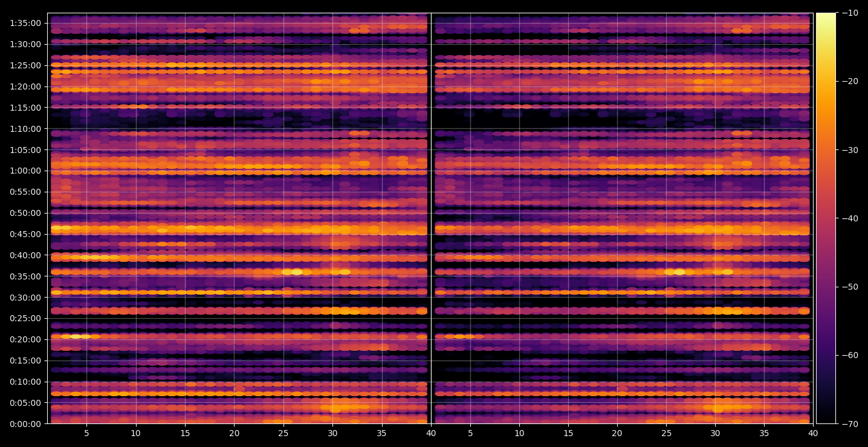
Task: Click x-axis label 35 under the right heatmap
Action: pyautogui.click(x=765, y=433)
